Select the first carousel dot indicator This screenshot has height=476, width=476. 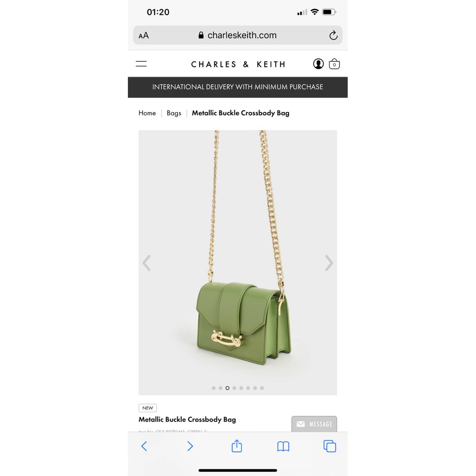(x=214, y=388)
